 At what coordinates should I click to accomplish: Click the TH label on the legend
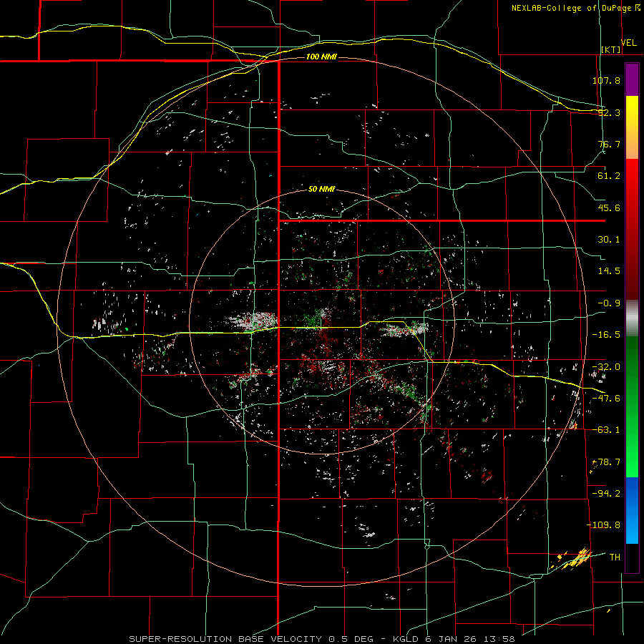point(615,557)
